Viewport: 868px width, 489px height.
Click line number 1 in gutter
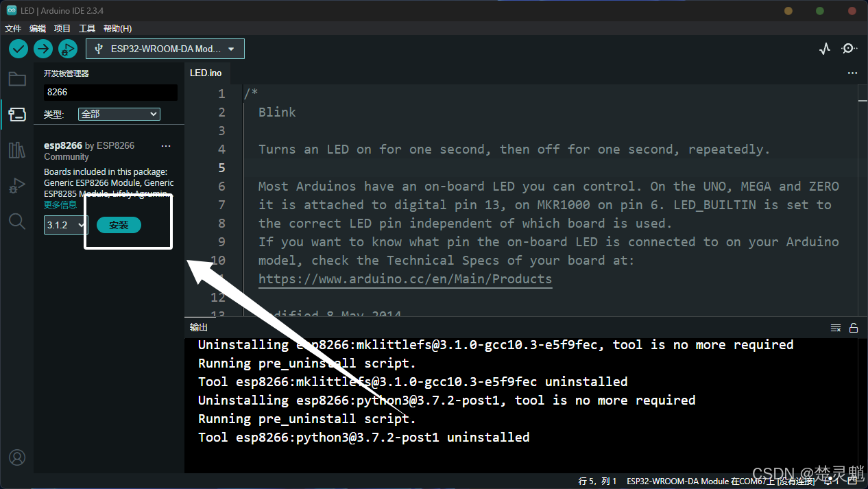(221, 94)
